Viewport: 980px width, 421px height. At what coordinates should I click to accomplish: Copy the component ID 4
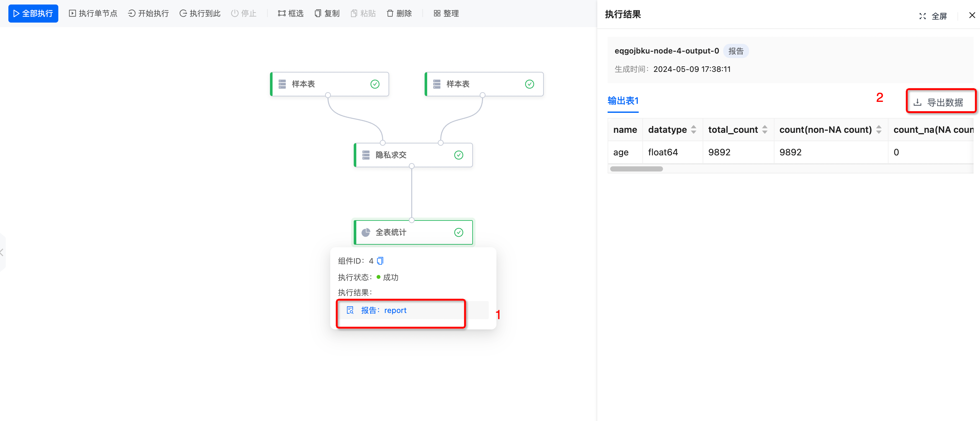click(380, 261)
